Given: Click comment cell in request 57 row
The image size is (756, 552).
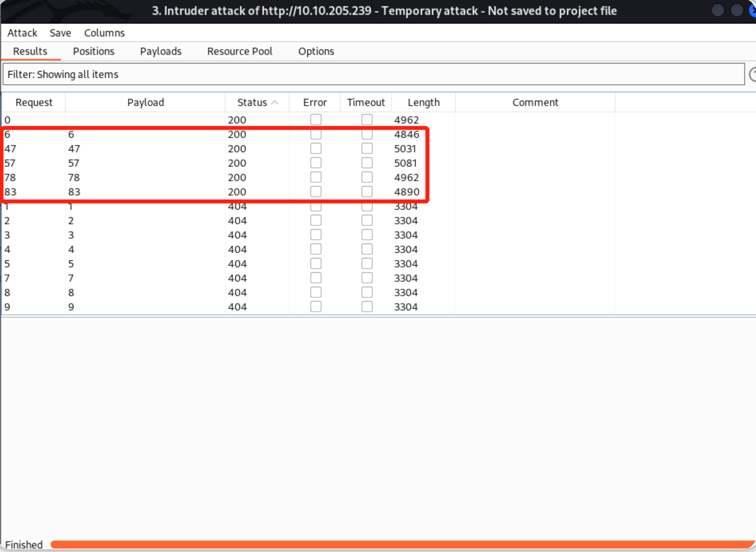Looking at the screenshot, I should (535, 163).
